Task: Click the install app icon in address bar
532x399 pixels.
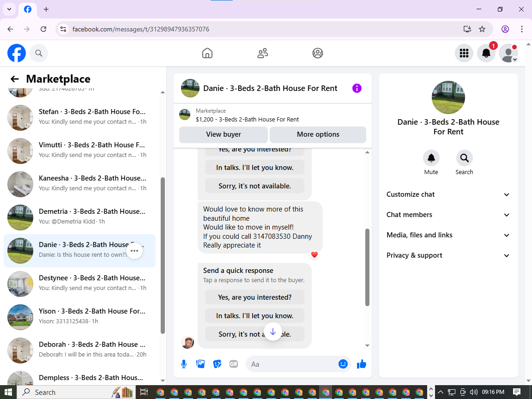Action: click(467, 29)
